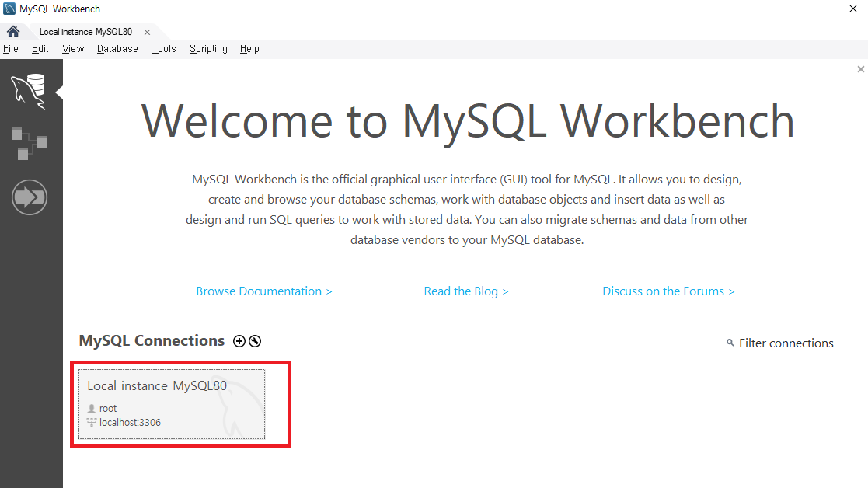Click the root user icon in connection tile
868x488 pixels.
pos(92,408)
